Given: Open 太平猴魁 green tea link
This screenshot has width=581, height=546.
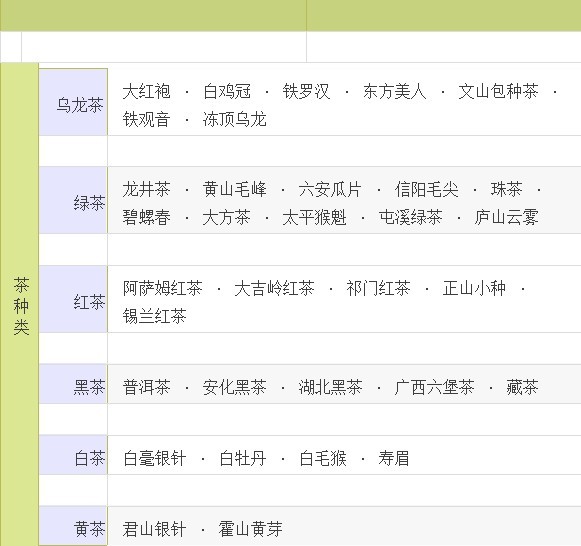Looking at the screenshot, I should click(x=314, y=217).
